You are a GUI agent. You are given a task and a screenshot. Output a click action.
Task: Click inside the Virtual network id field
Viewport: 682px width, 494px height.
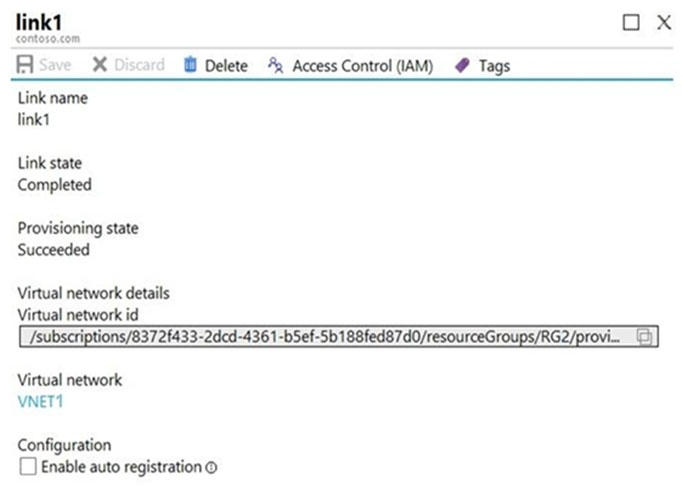[320, 337]
